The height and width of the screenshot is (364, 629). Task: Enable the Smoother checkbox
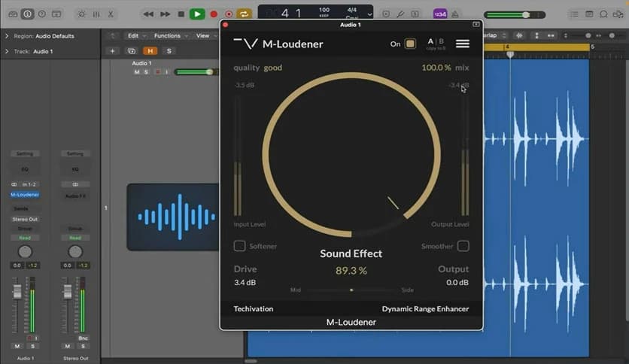(463, 246)
